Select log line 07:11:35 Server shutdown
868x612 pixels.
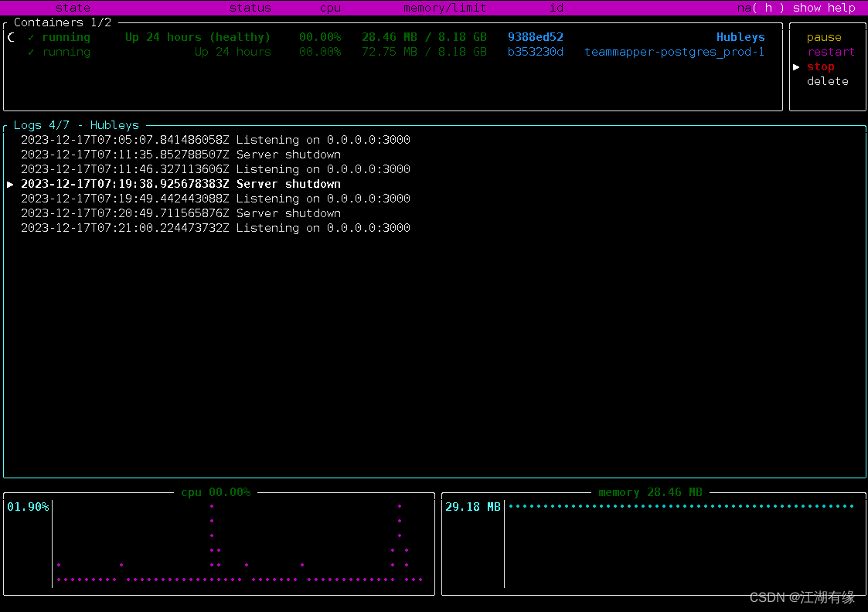click(x=180, y=155)
